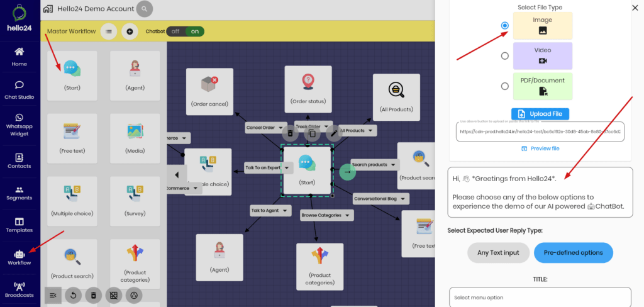The image size is (644, 307).
Task: Pick the (Survey) block from the palette
Action: 135,201
